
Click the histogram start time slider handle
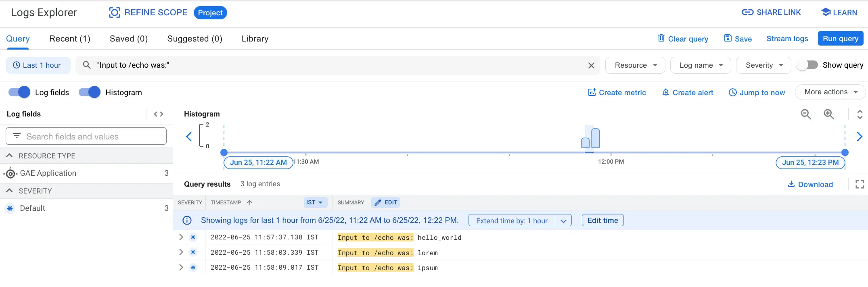pyautogui.click(x=224, y=152)
